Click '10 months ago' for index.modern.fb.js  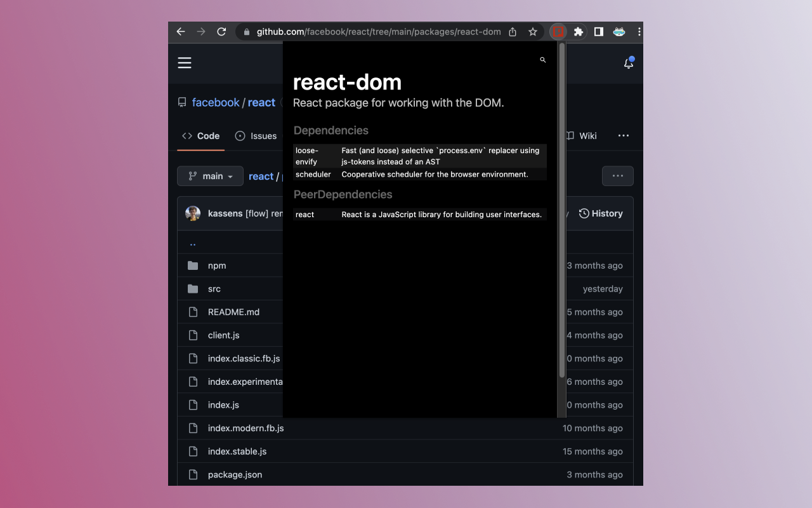(x=593, y=428)
